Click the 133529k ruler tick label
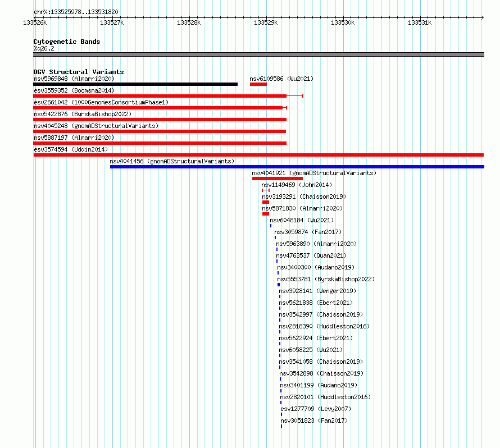This screenshot has height=448, width=500. (x=266, y=22)
